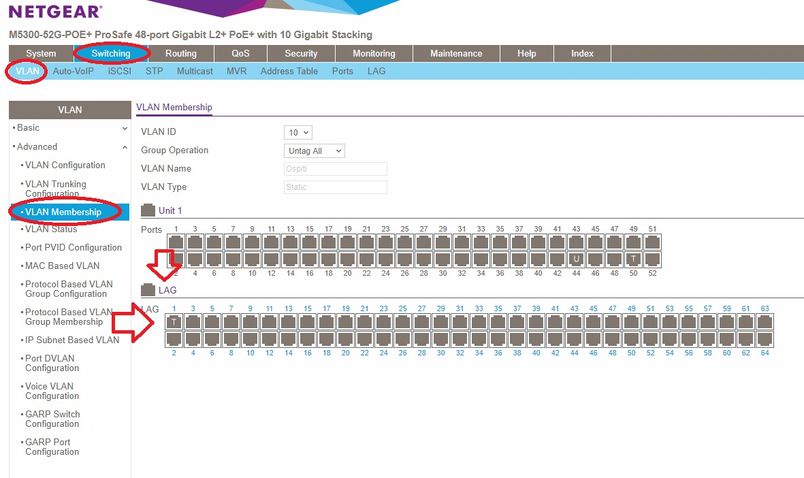Open IP Subnet Based VLAN page
The height and width of the screenshot is (478, 804).
click(72, 340)
